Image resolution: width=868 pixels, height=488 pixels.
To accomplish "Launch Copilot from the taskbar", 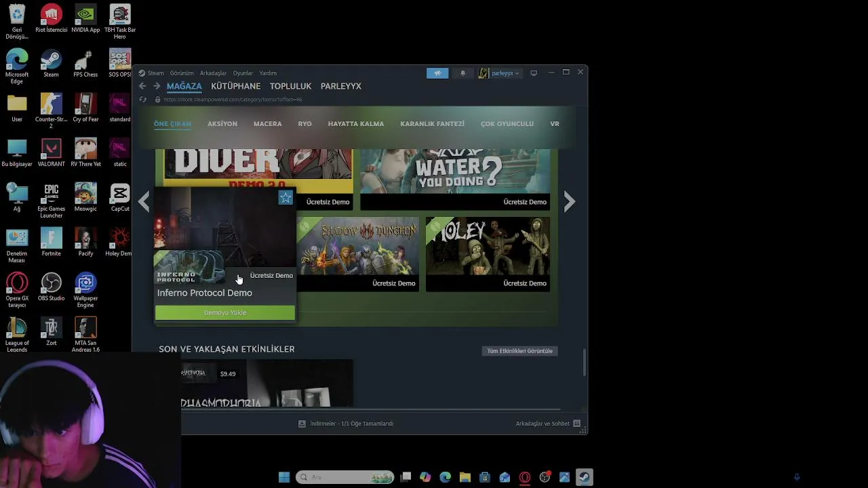I will click(x=425, y=477).
